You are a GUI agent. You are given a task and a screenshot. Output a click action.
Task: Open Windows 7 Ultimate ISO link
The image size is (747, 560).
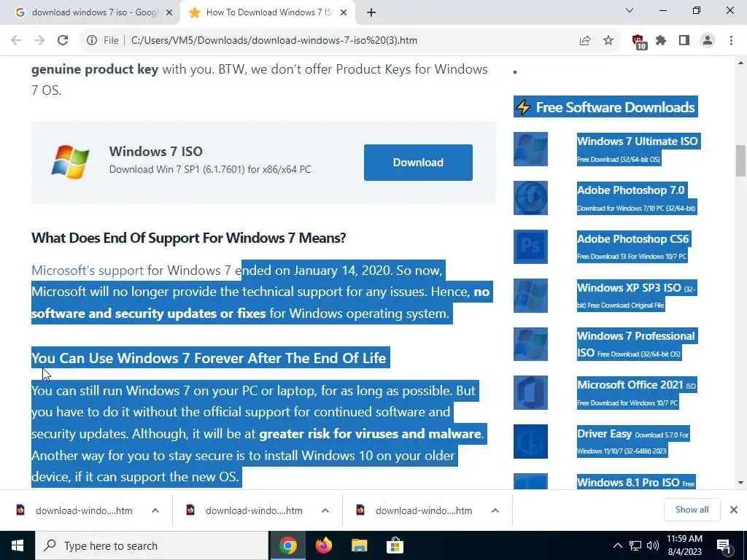point(638,141)
